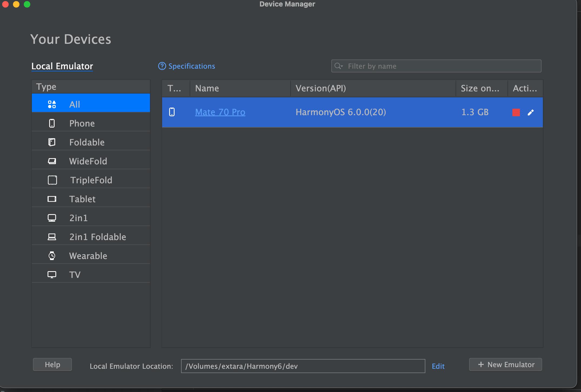The height and width of the screenshot is (392, 581).
Task: Click the Edit location link
Action: [438, 366]
